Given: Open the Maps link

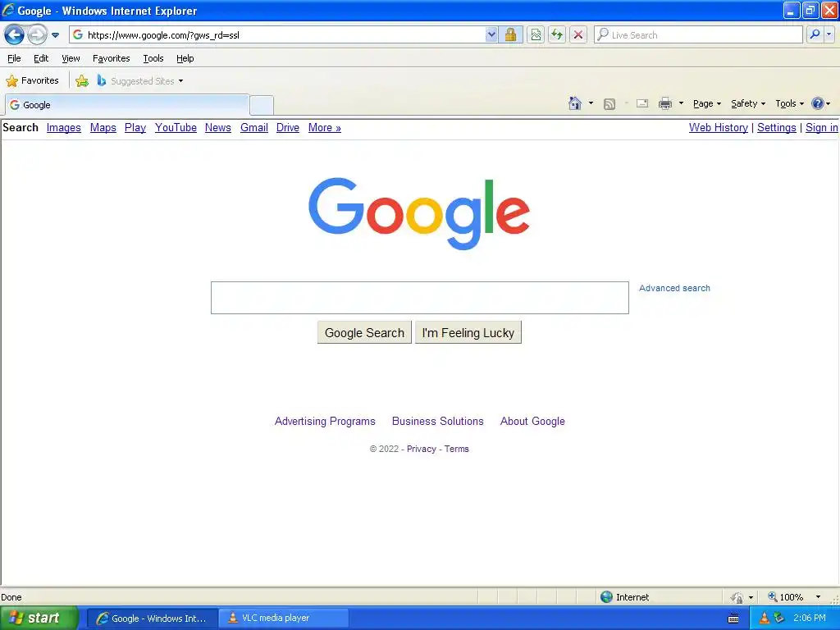Looking at the screenshot, I should click(103, 128).
